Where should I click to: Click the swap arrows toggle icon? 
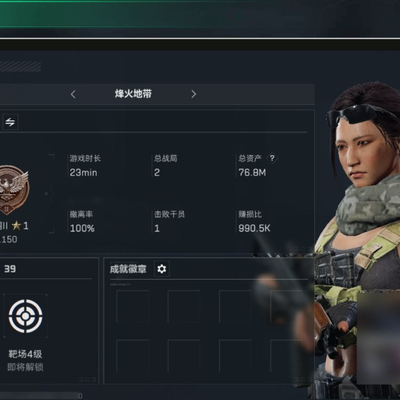coord(10,122)
